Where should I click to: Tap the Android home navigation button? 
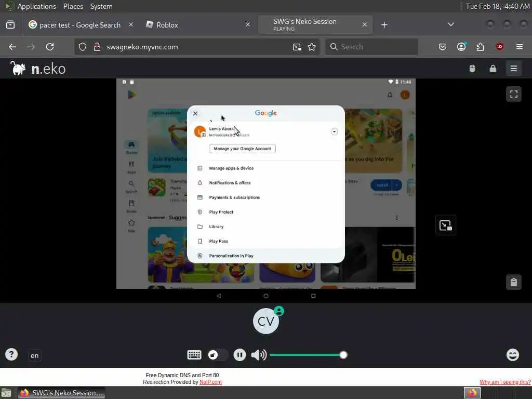tap(266, 296)
